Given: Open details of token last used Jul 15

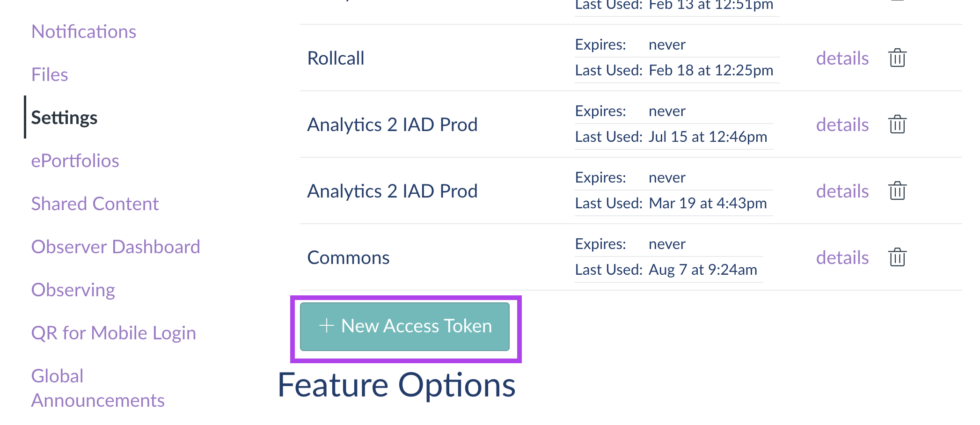Looking at the screenshot, I should click(x=842, y=125).
